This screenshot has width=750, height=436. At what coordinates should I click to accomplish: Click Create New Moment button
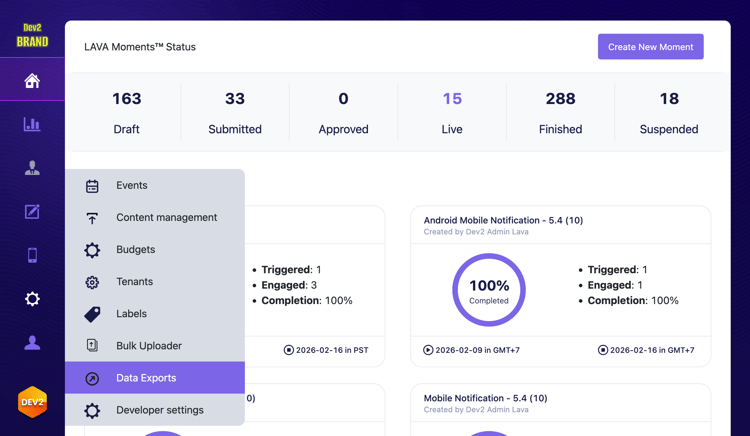coord(651,47)
